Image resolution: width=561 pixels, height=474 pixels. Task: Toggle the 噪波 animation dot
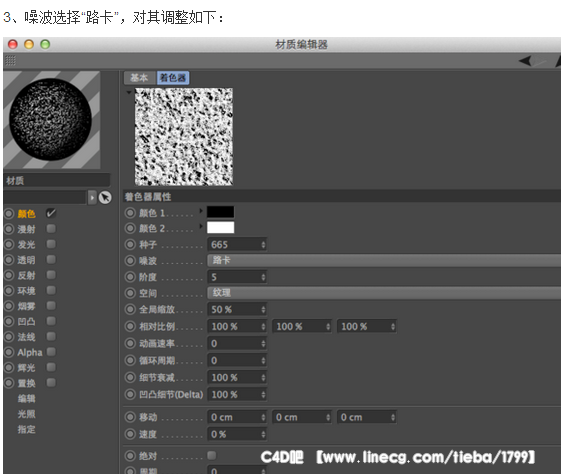click(130, 261)
